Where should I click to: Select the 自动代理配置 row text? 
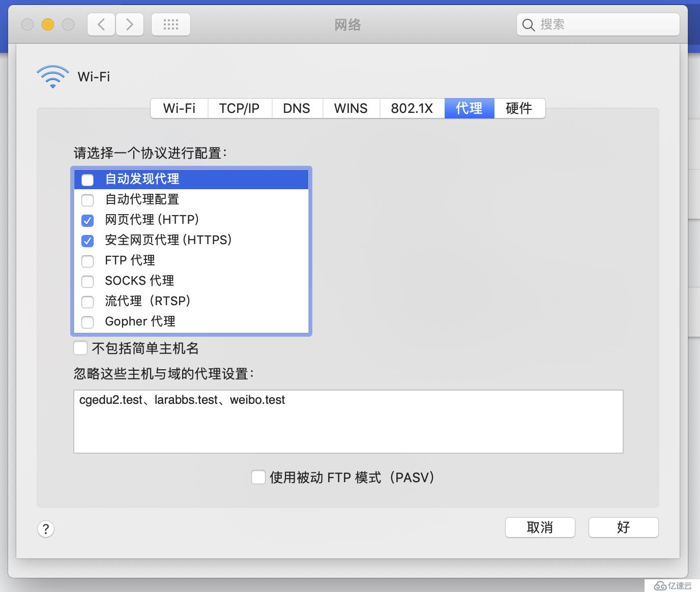tap(142, 199)
